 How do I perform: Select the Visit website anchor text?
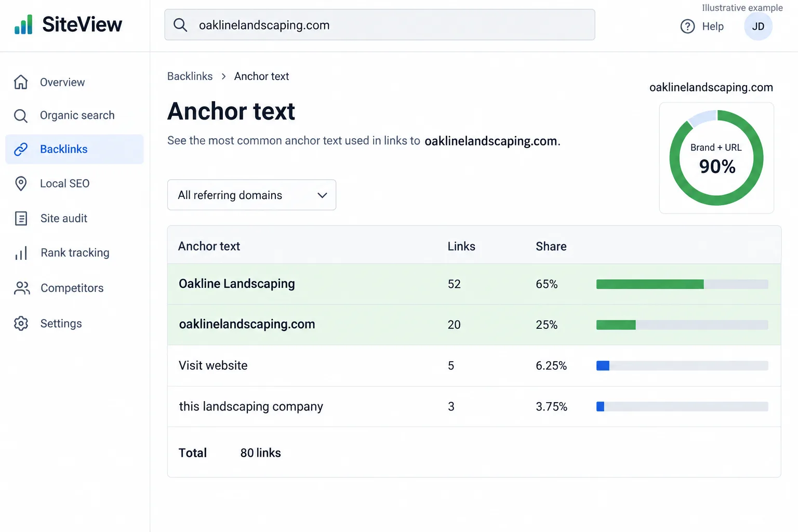[213, 365]
